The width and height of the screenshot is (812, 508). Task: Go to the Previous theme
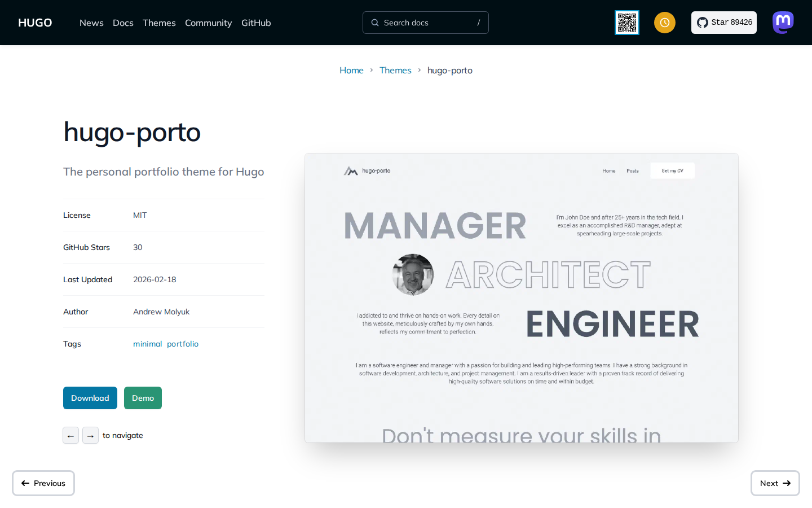43,483
